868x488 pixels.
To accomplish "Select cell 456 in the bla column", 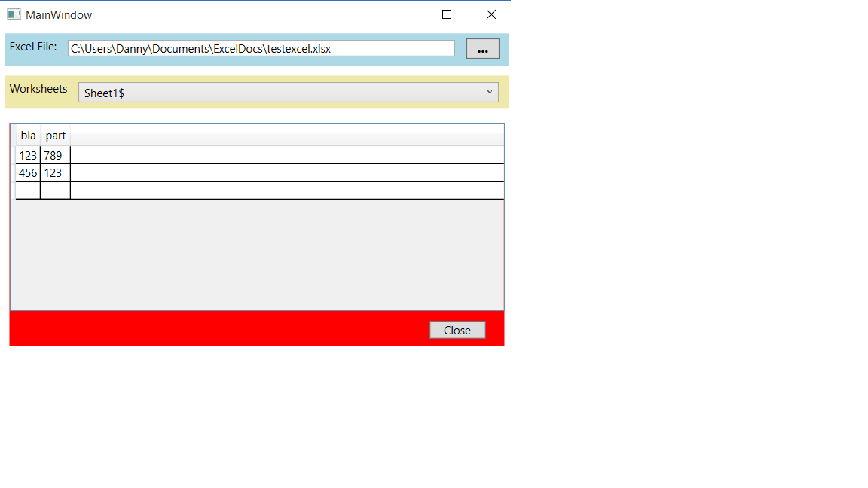I will 28,173.
